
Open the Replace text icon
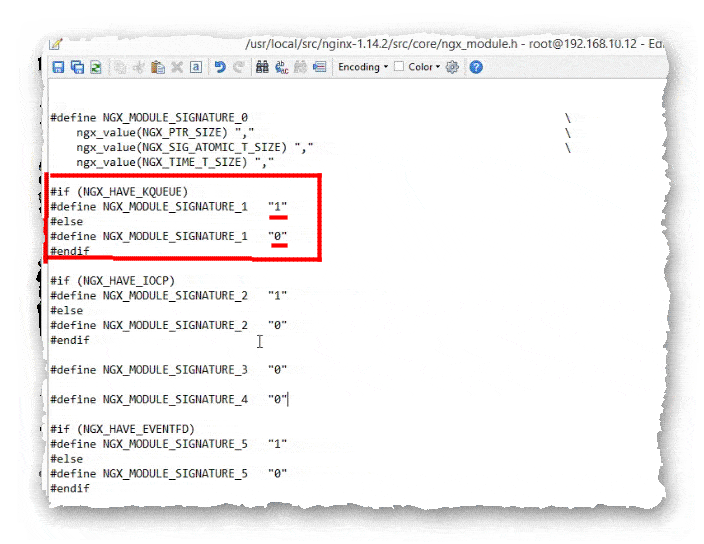282,67
